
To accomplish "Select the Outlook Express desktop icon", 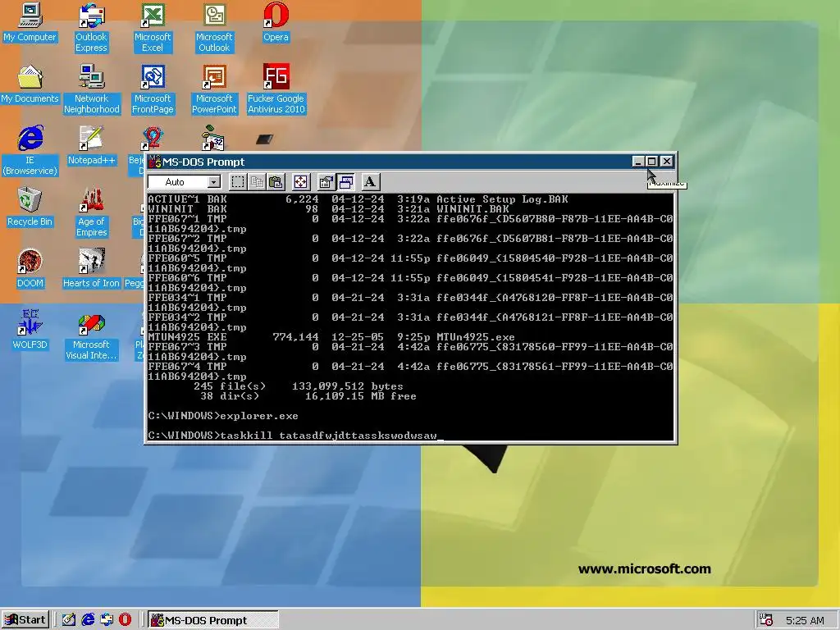I will click(91, 28).
